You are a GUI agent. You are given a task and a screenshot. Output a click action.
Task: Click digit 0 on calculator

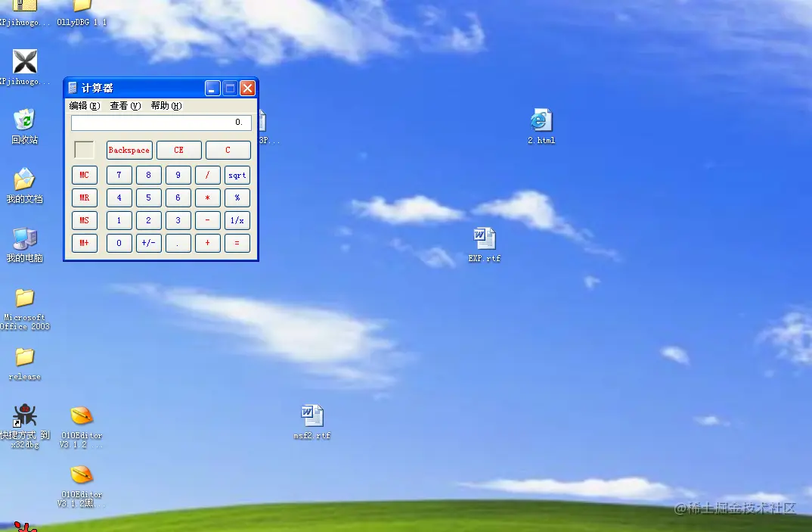(x=119, y=243)
